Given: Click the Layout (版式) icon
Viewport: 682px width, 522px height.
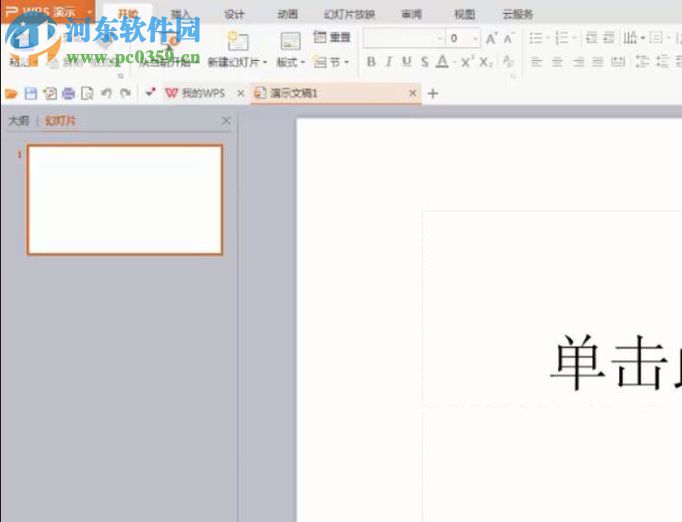Looking at the screenshot, I should pos(290,41).
